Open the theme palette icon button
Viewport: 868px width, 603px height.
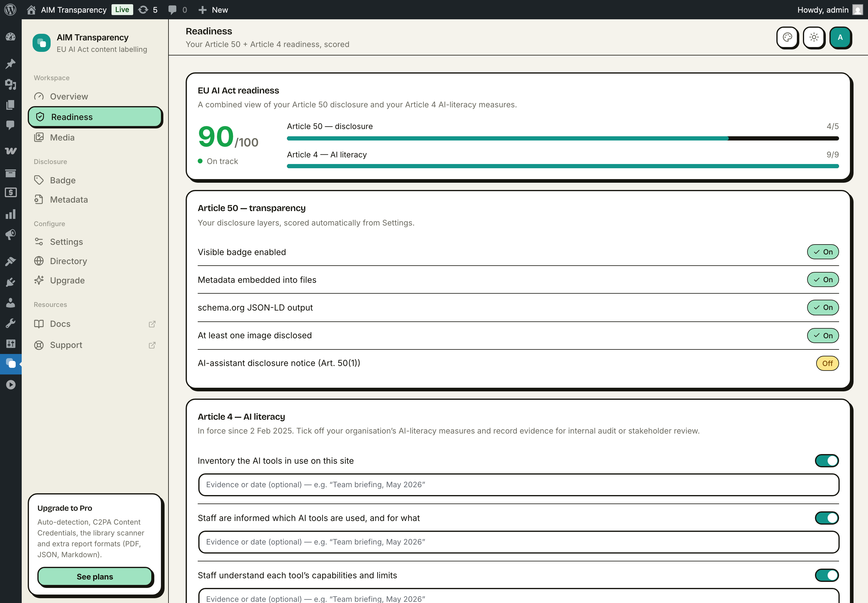pyautogui.click(x=787, y=37)
